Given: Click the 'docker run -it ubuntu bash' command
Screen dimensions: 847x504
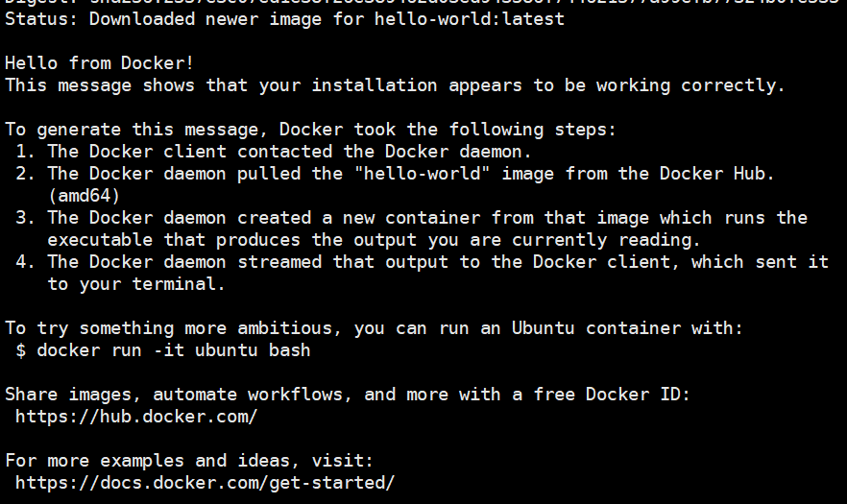Looking at the screenshot, I should pos(173,350).
